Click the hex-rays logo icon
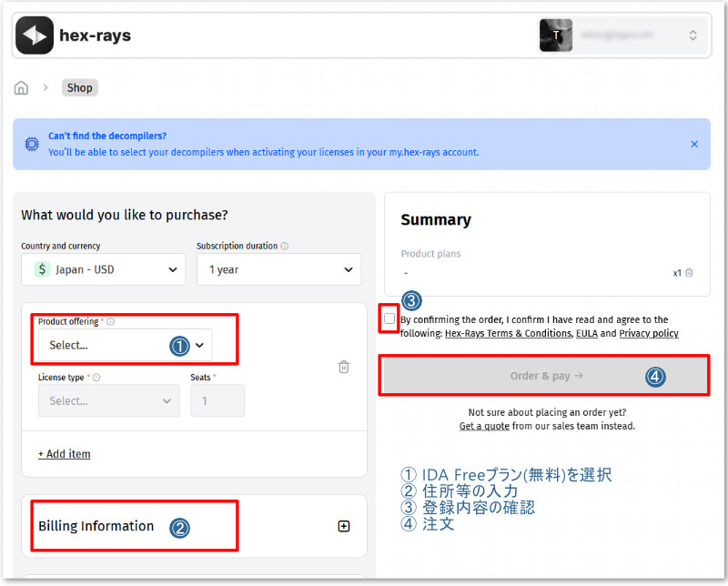 [x=35, y=35]
